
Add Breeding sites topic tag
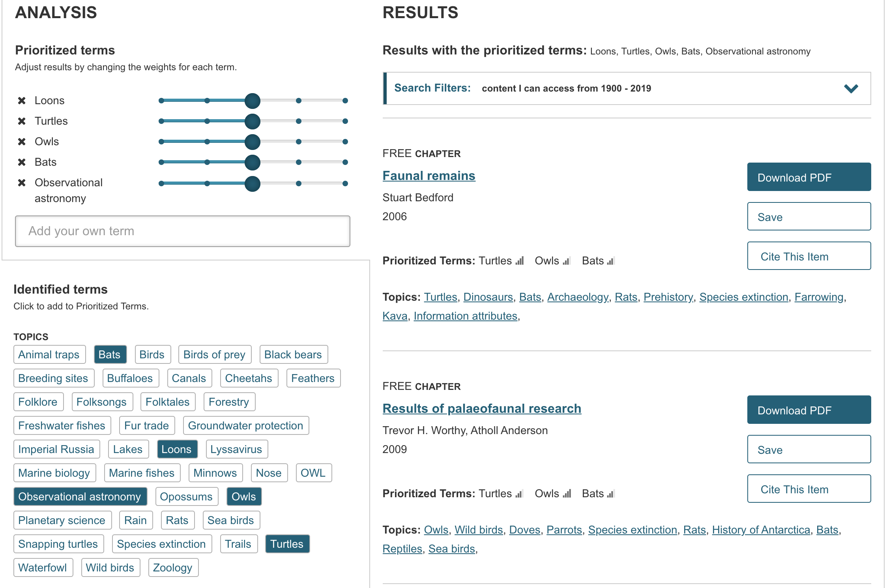[54, 378]
